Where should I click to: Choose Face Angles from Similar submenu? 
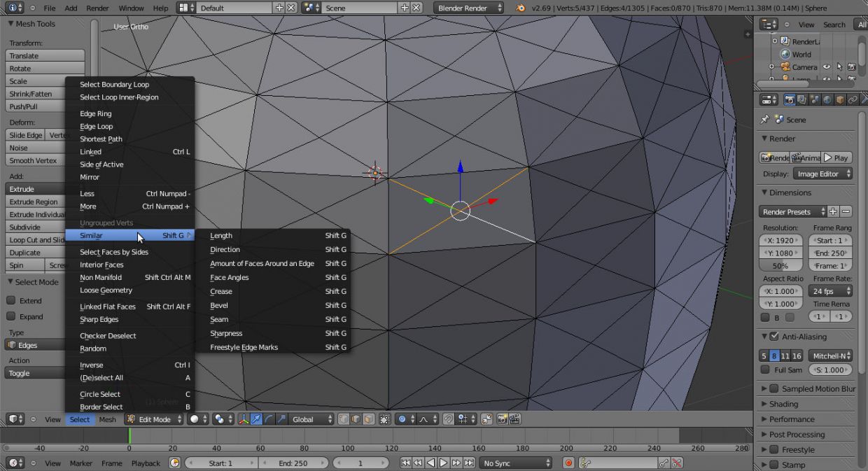pos(272,277)
